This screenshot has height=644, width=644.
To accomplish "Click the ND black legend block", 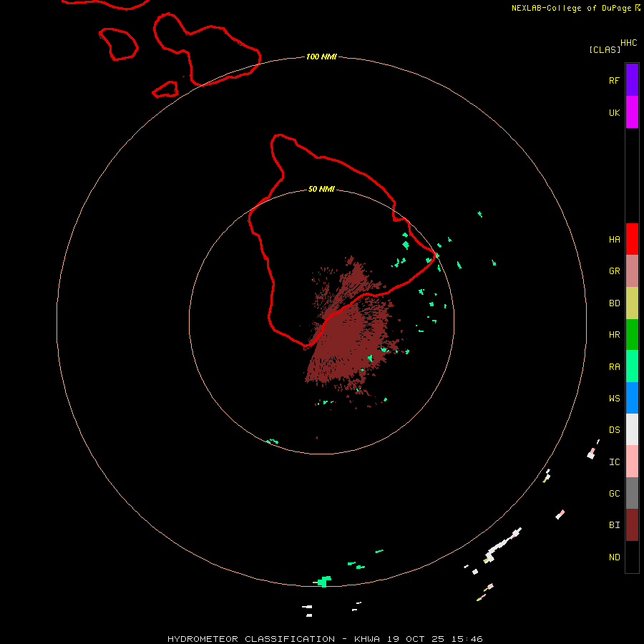I will [x=632, y=557].
